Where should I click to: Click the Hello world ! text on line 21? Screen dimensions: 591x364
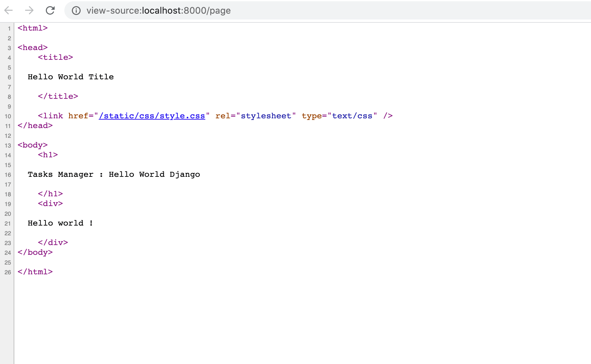pos(60,223)
